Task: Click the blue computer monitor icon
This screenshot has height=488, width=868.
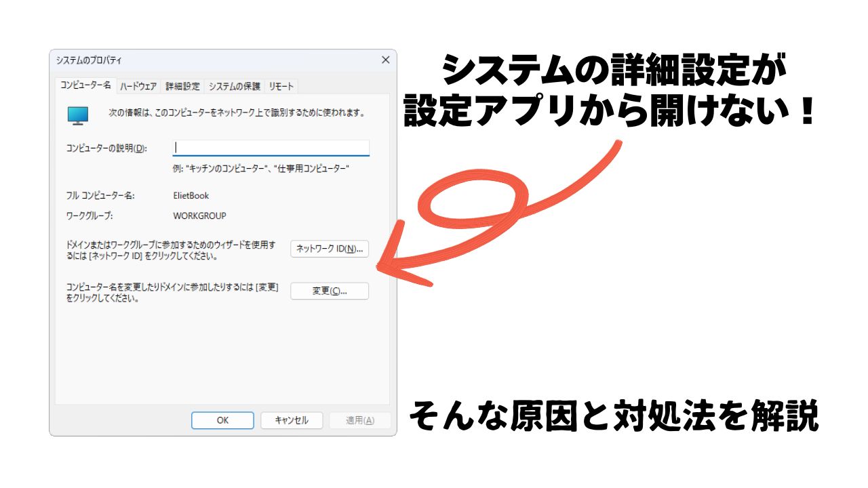Action: tap(78, 115)
